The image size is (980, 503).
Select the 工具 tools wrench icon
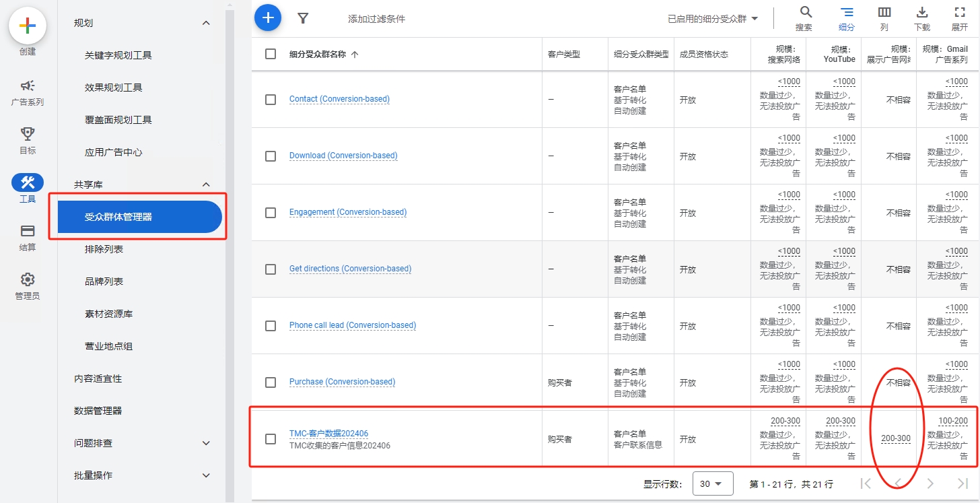click(28, 182)
